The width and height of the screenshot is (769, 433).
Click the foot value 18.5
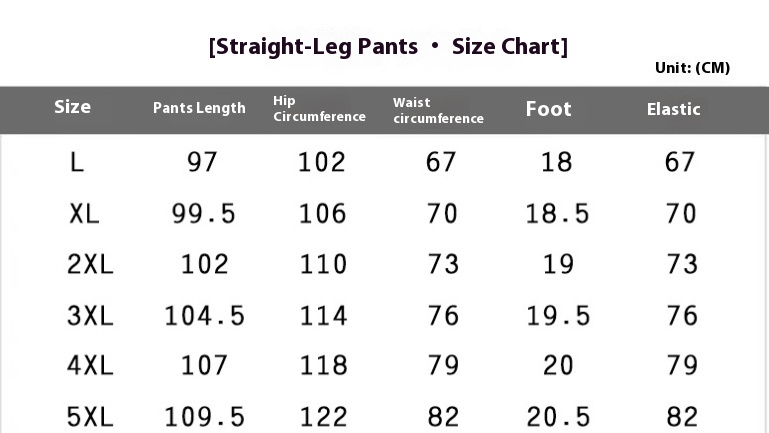557,213
